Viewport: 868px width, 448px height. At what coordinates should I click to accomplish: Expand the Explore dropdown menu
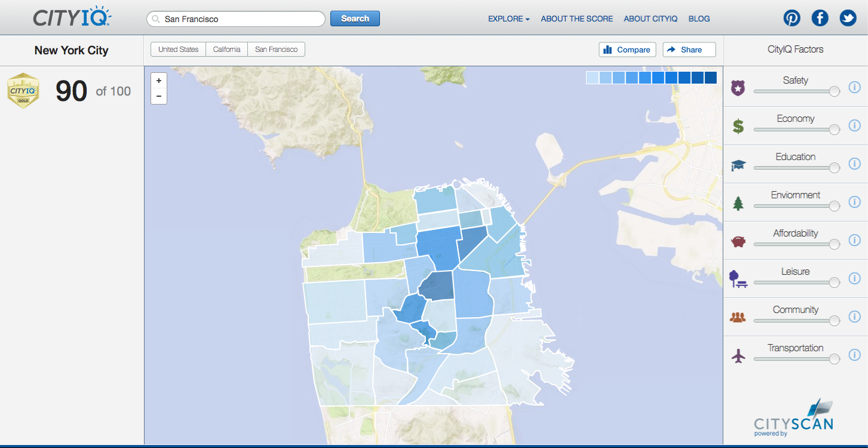(508, 19)
